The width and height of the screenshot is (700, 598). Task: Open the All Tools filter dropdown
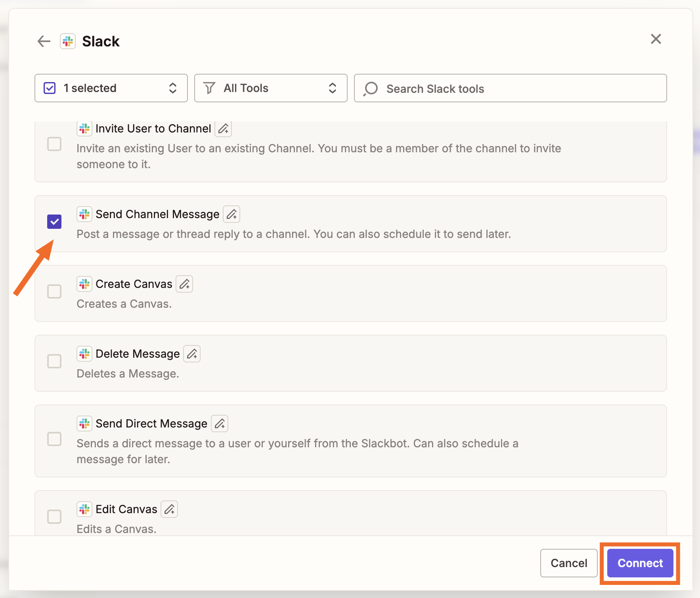tap(271, 88)
